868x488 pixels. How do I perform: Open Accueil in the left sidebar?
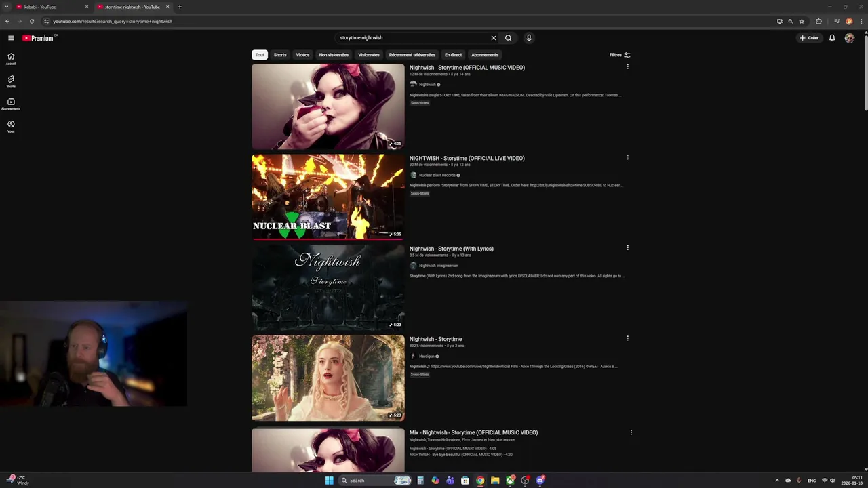point(11,59)
